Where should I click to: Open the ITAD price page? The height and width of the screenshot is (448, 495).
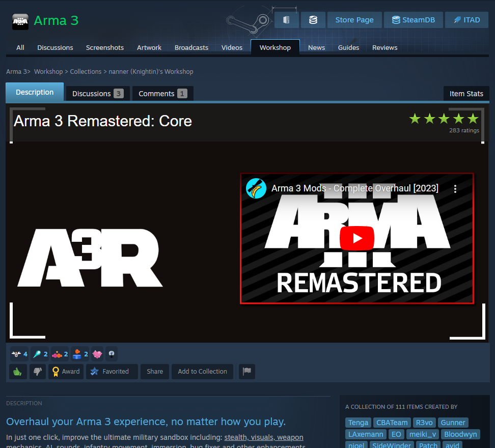(x=466, y=20)
